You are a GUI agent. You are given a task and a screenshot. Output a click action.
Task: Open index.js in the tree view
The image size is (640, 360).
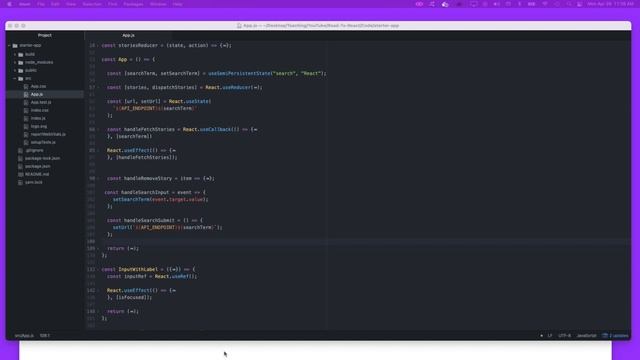coord(38,118)
